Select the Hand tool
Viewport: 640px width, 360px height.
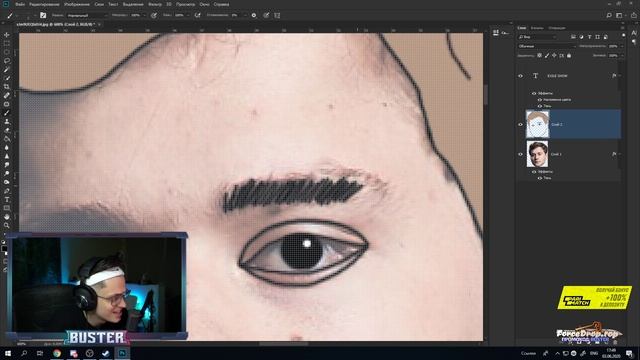7,216
